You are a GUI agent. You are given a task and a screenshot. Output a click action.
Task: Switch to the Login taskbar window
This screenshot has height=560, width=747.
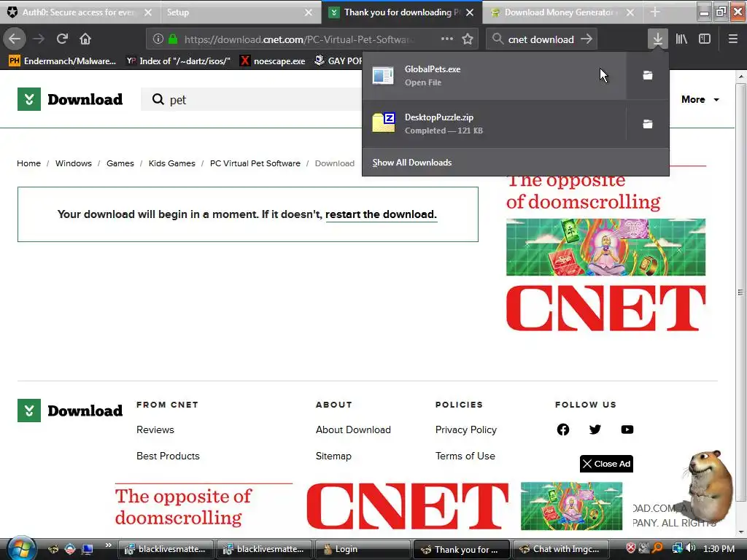tap(363, 549)
